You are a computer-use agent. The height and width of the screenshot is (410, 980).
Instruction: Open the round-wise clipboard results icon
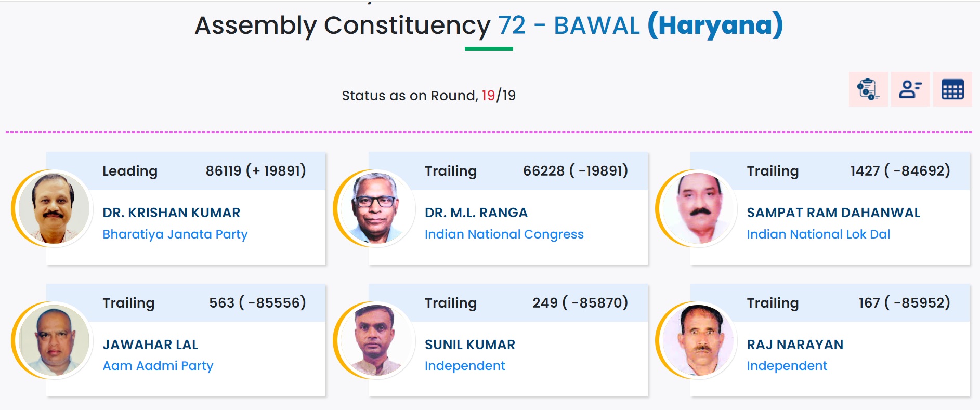pos(868,89)
